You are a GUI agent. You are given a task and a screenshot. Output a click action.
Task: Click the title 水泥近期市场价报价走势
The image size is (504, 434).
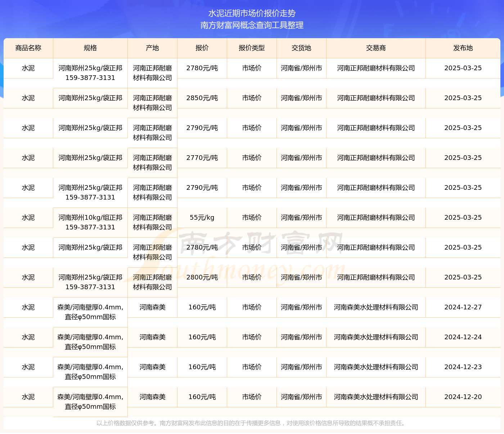pyautogui.click(x=252, y=13)
